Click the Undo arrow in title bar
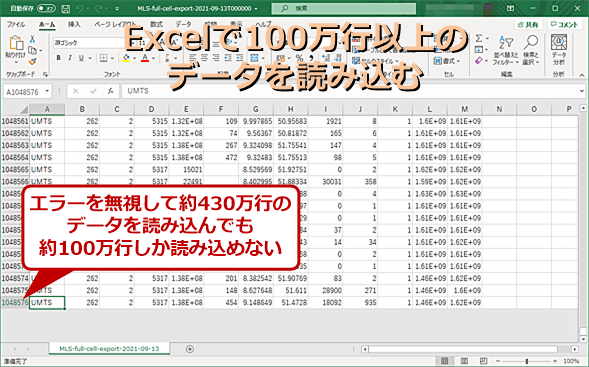Image resolution: width=589 pixels, height=367 pixels. tap(80, 8)
